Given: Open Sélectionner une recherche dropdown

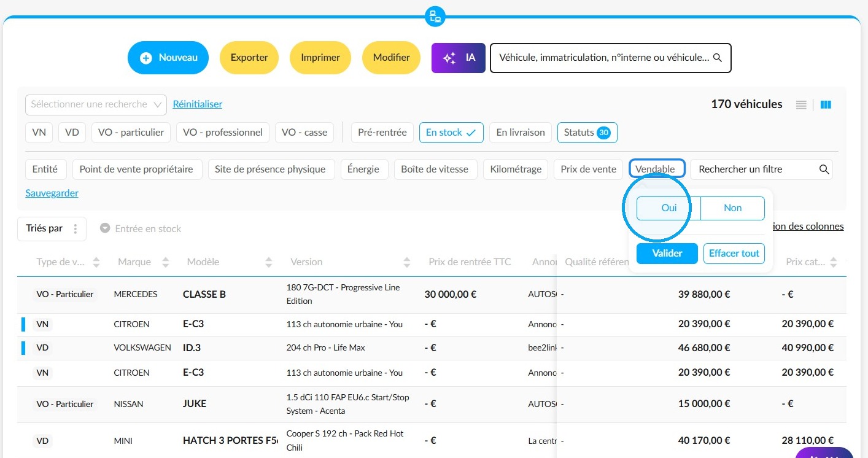Looking at the screenshot, I should [x=96, y=104].
